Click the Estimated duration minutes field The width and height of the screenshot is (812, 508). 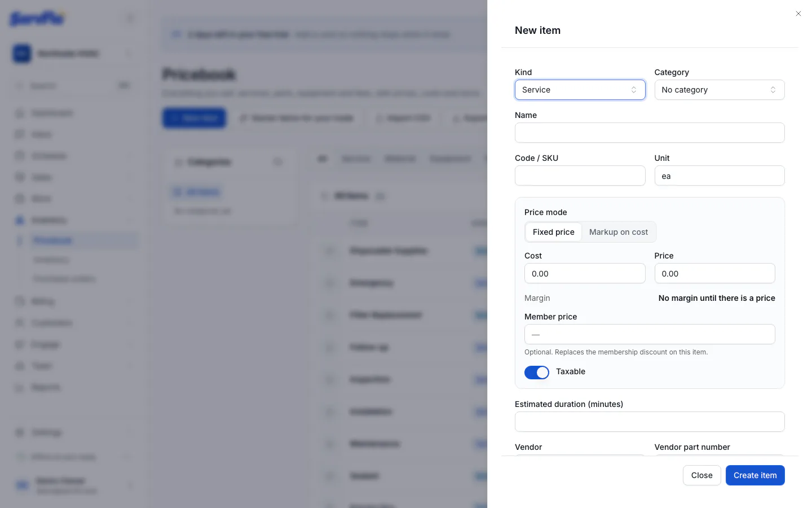click(x=650, y=422)
